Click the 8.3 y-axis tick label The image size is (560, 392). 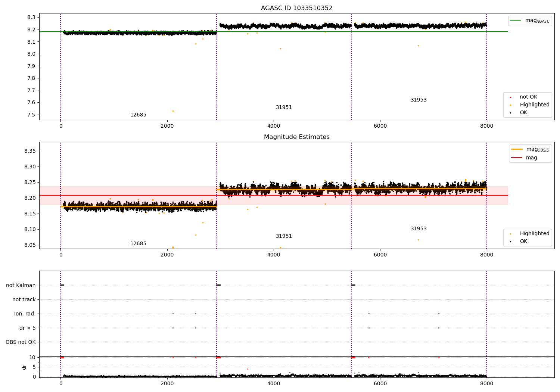[x=31, y=17]
